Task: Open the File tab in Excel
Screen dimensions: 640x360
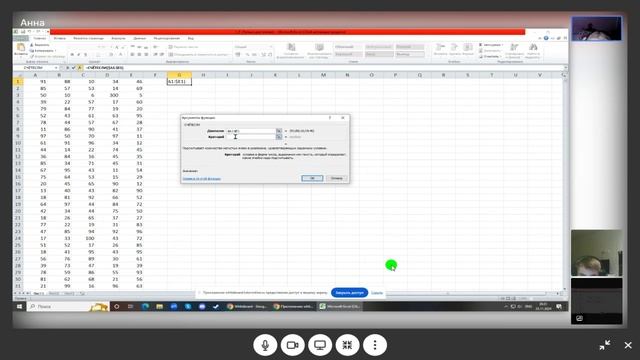Action: coord(21,38)
